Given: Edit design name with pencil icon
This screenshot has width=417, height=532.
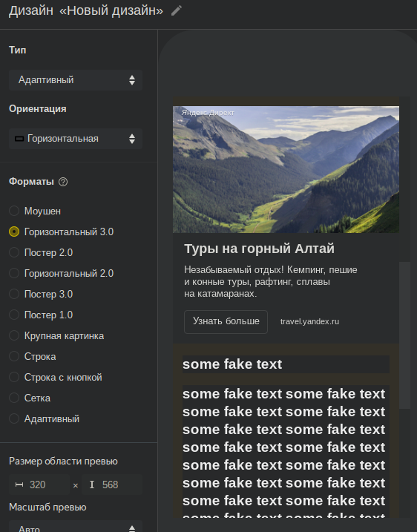Looking at the screenshot, I should point(177,10).
